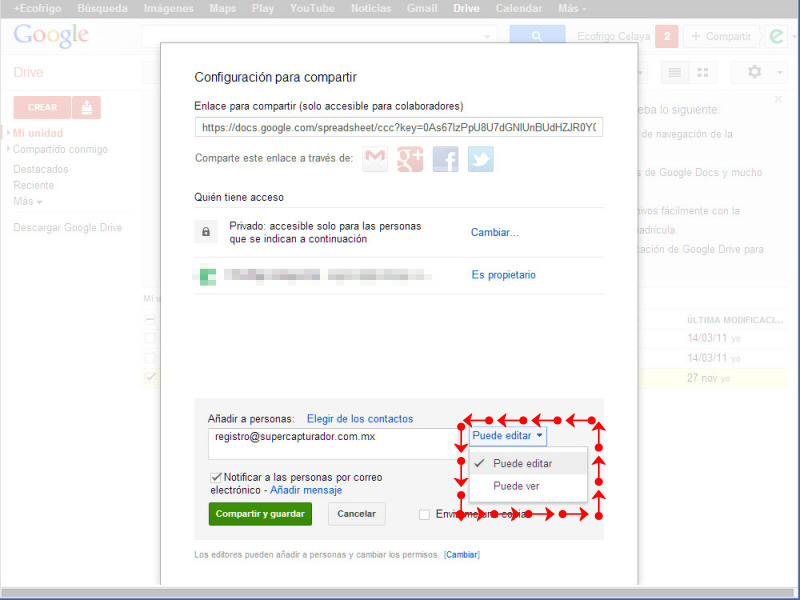
Task: Expand the Más menu in top bar
Action: (x=572, y=8)
